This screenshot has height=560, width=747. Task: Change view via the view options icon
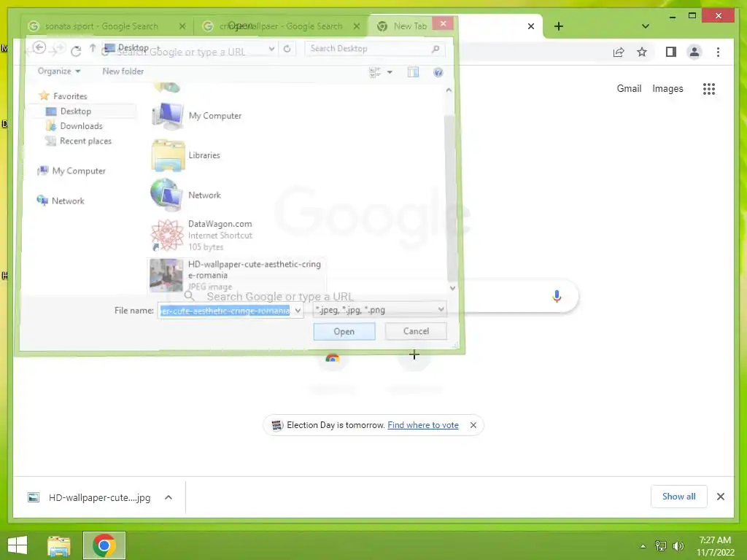tap(376, 72)
